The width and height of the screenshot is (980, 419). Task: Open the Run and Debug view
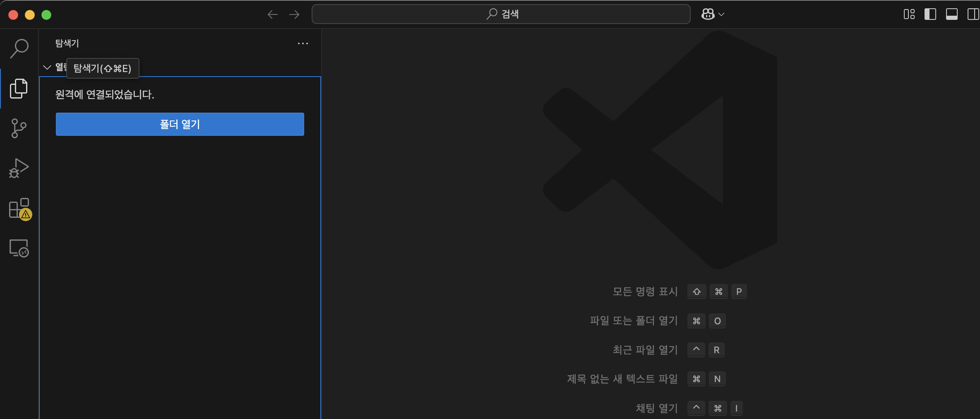19,168
